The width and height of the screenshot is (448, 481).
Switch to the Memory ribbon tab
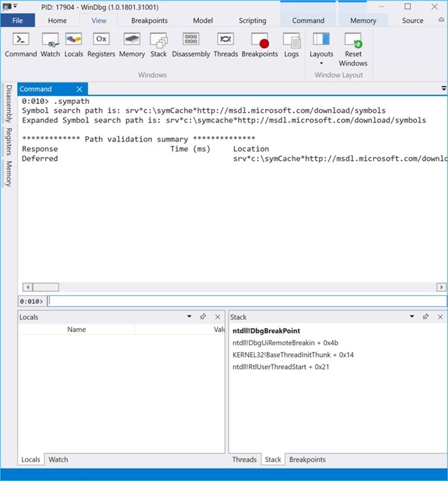click(363, 21)
